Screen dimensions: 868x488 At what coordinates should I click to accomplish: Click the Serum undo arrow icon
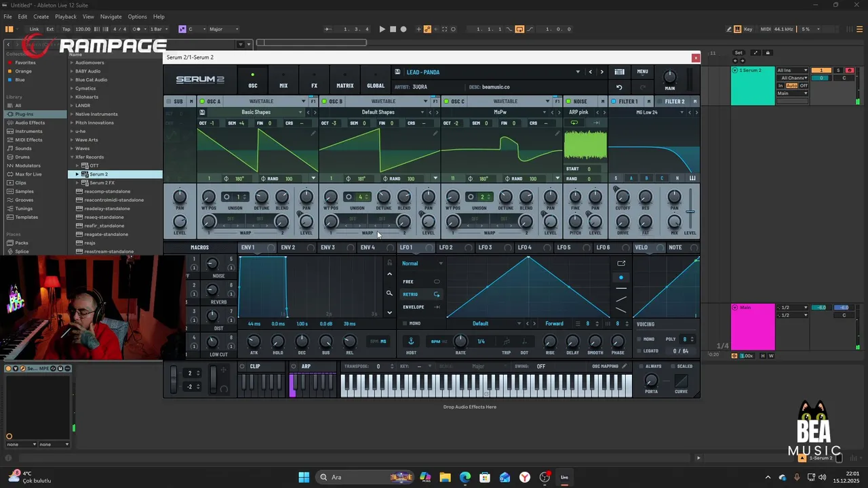tap(619, 87)
